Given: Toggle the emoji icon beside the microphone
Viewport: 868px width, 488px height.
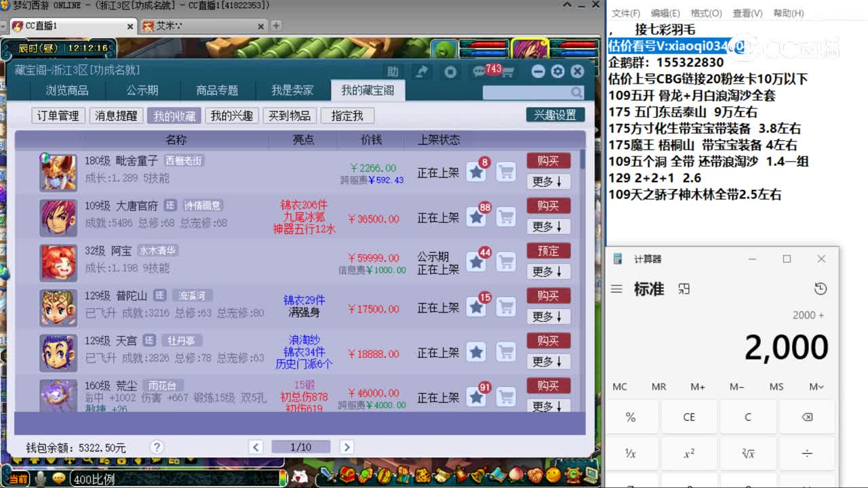Looking at the screenshot, I should (x=59, y=477).
